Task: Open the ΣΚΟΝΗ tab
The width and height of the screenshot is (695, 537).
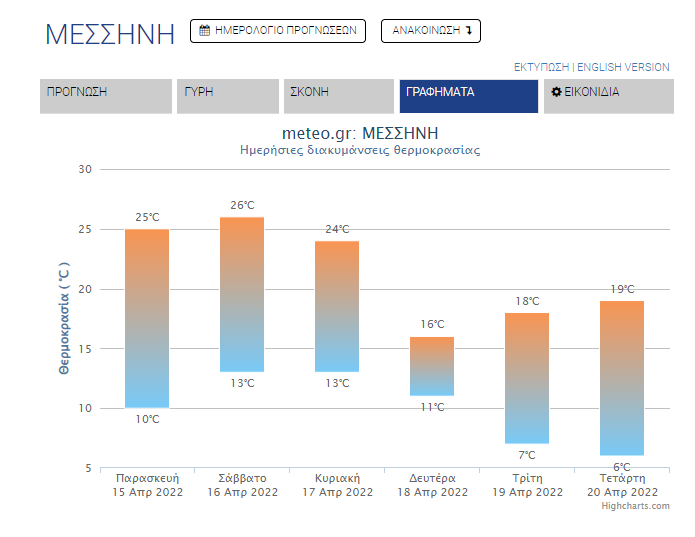Action: pos(339,96)
